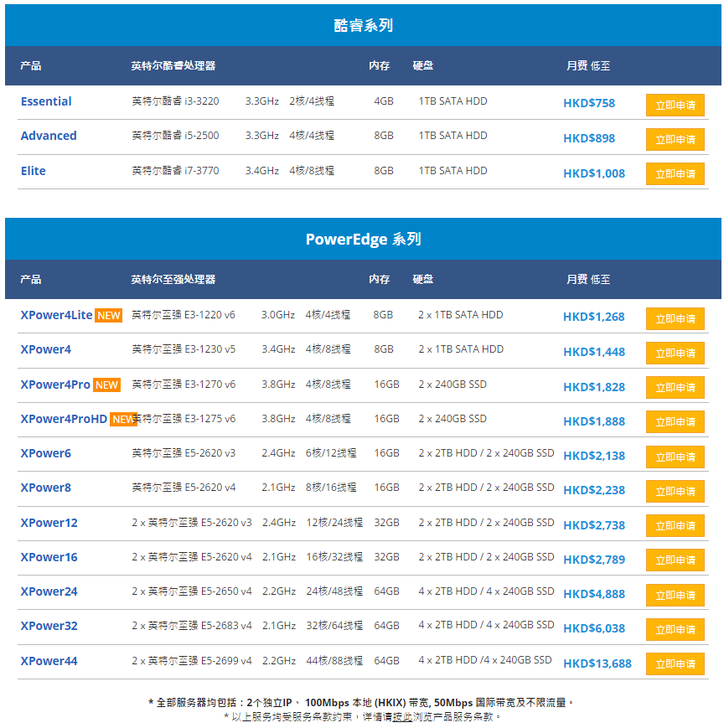Click the HKD$2,238 price for XPower8
The image size is (724, 728).
[x=594, y=491]
